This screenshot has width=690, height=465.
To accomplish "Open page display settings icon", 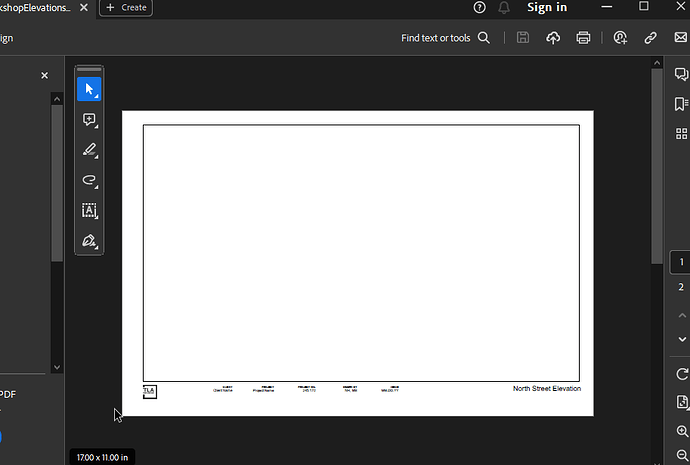I will [682, 402].
